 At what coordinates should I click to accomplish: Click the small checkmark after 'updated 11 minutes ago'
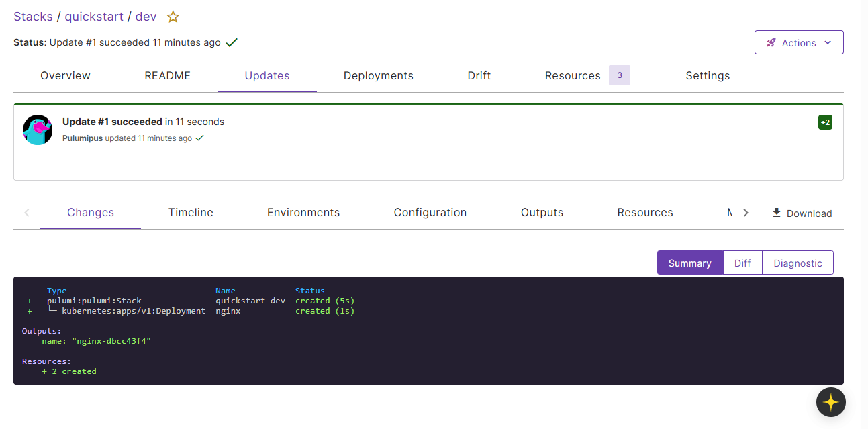pos(199,138)
